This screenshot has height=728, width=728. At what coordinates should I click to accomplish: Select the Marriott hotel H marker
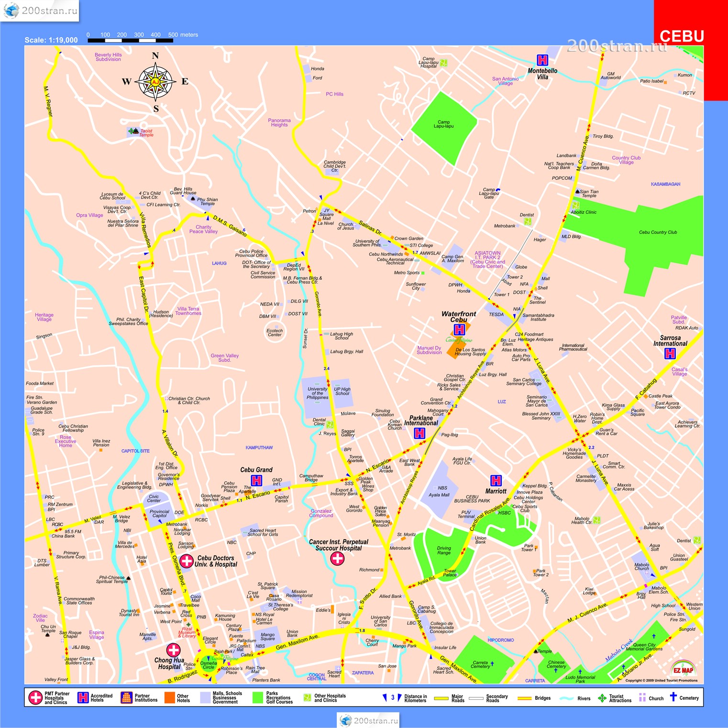(x=496, y=480)
